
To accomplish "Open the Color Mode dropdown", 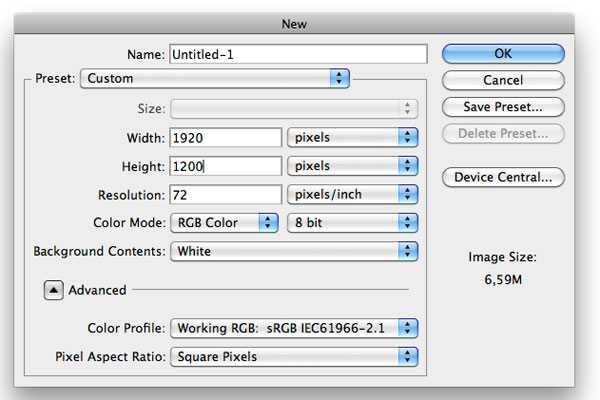I will [x=224, y=223].
